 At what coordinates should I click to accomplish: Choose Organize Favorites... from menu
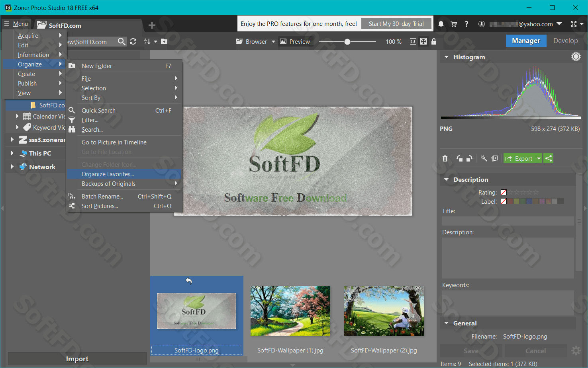coord(123,174)
